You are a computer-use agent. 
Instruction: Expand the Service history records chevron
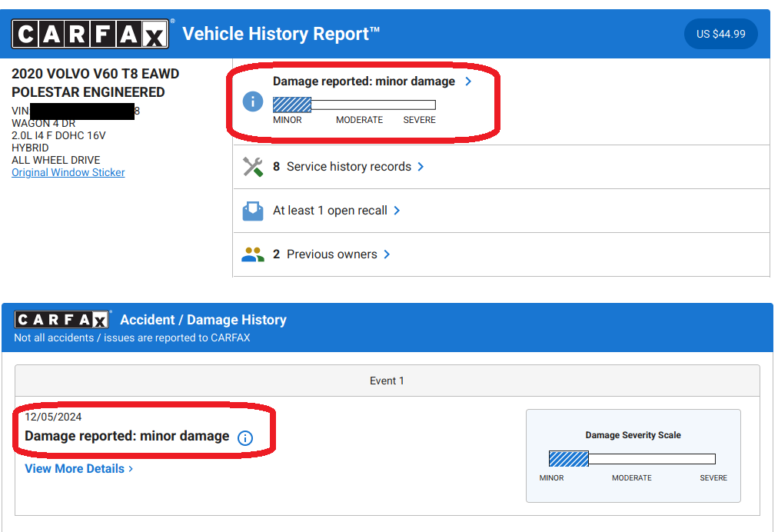tap(421, 167)
